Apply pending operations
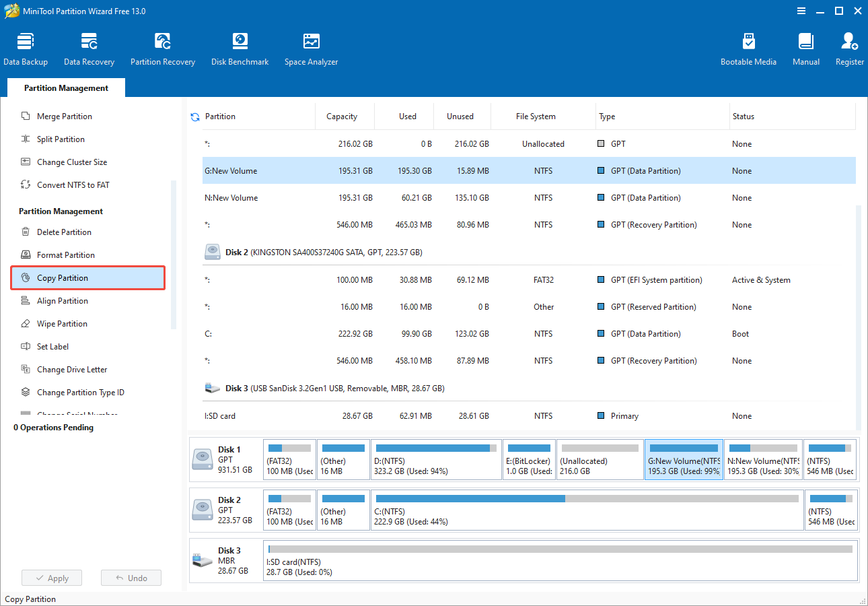 51,577
